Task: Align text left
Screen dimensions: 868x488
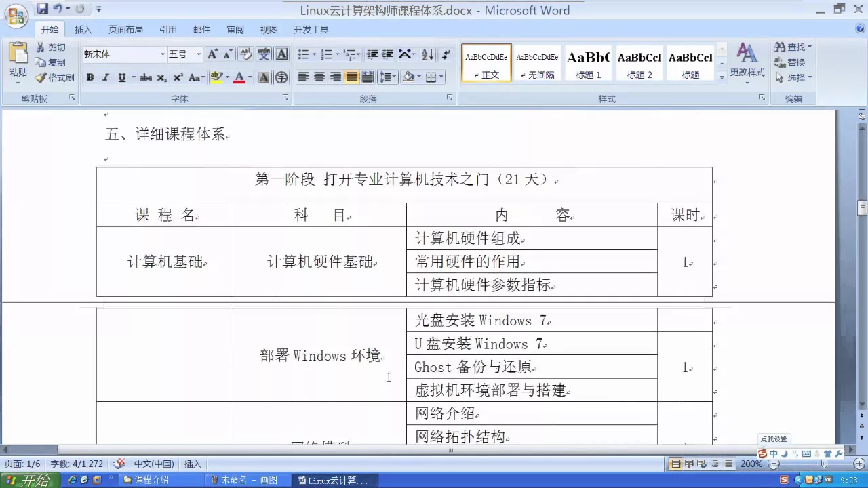Action: (303, 77)
